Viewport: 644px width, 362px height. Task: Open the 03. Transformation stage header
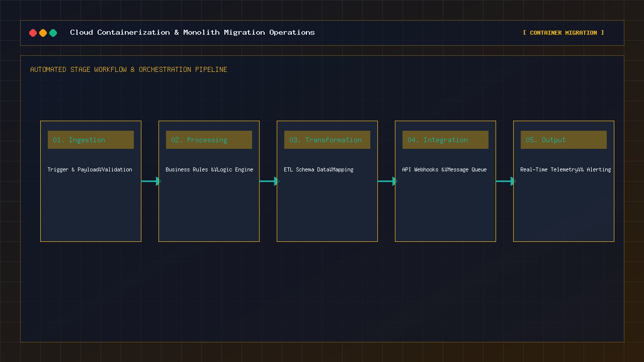327,140
